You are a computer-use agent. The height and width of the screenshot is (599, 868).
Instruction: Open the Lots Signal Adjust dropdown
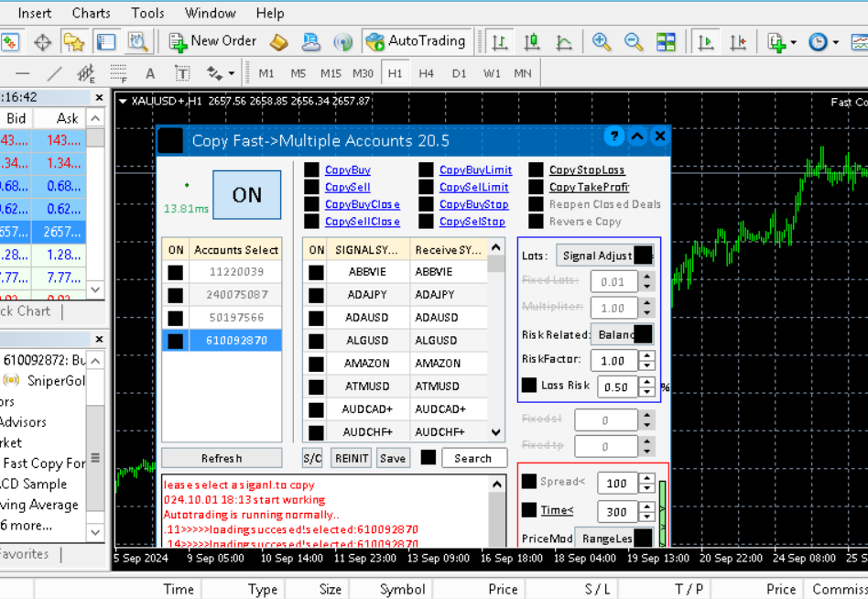coord(605,256)
